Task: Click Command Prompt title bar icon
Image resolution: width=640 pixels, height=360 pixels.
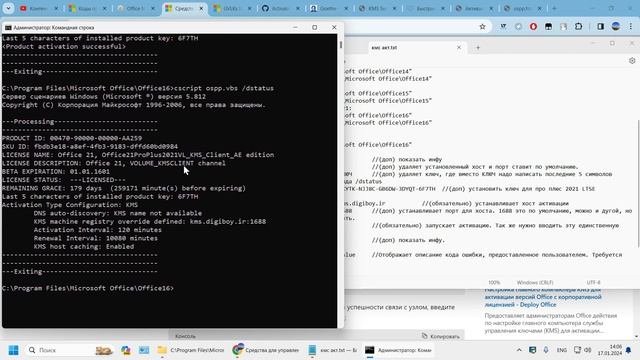Action: pyautogui.click(x=8, y=27)
